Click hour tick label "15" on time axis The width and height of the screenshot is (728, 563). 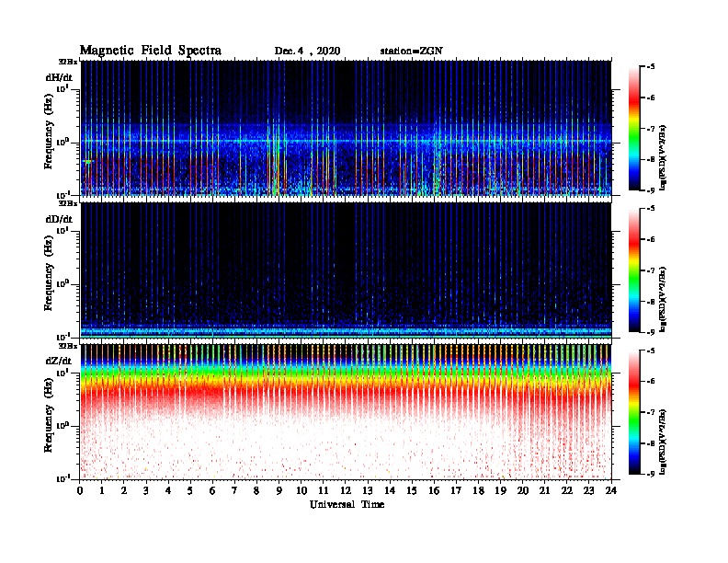click(x=413, y=491)
